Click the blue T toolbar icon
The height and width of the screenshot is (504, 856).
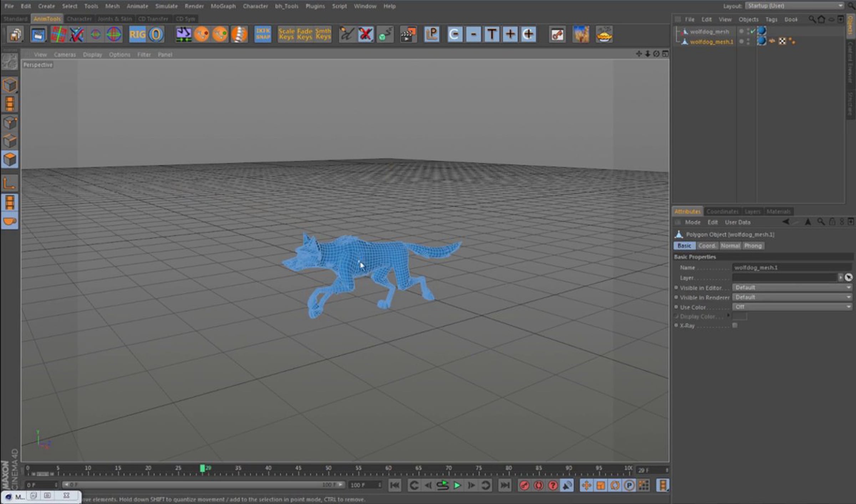[491, 35]
